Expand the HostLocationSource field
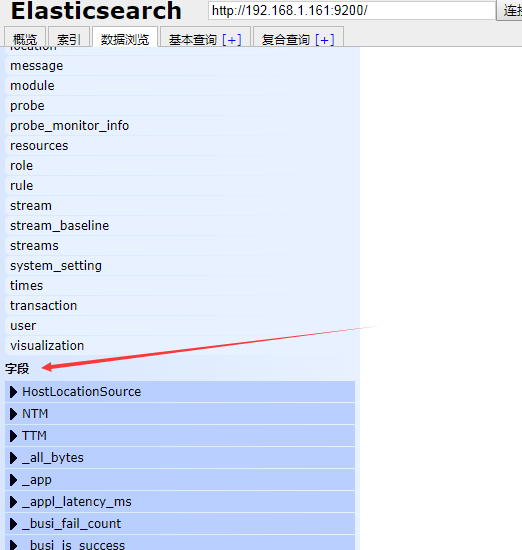Image resolution: width=522 pixels, height=550 pixels. click(180, 391)
